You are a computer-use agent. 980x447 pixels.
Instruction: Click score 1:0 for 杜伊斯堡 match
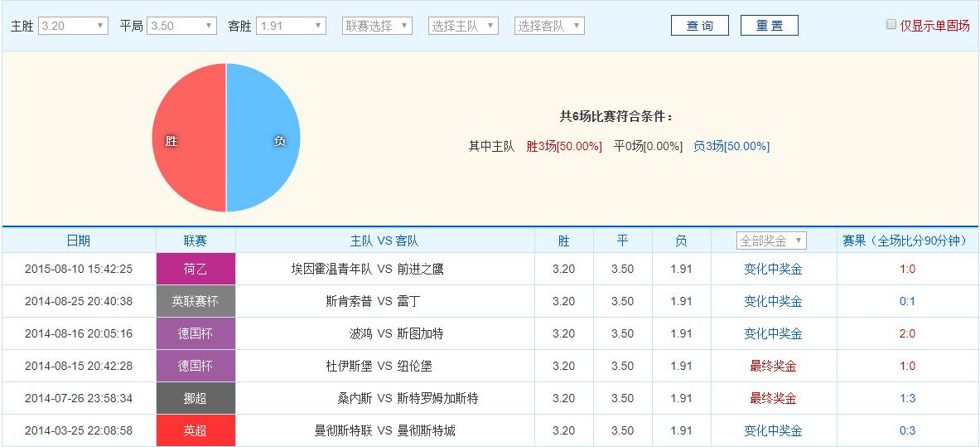click(x=907, y=367)
